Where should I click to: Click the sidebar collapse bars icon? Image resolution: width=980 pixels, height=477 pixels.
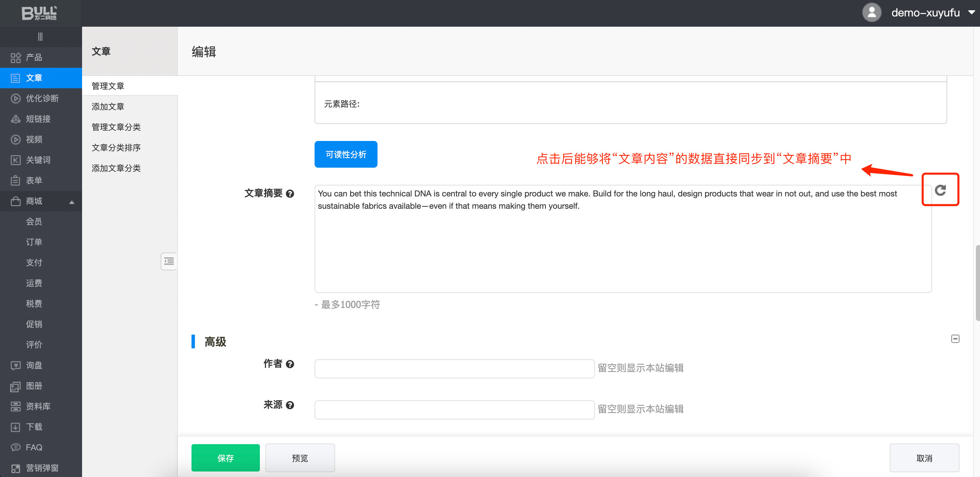[40, 37]
